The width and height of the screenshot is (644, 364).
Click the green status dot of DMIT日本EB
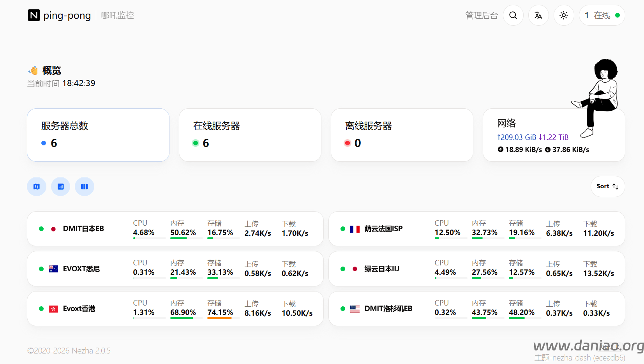[x=41, y=229]
